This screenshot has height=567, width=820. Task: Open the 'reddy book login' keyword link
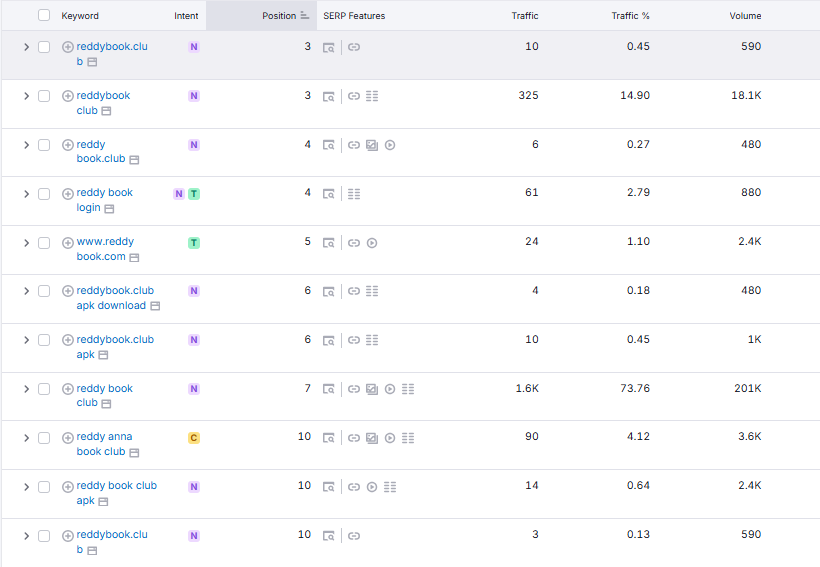click(104, 200)
